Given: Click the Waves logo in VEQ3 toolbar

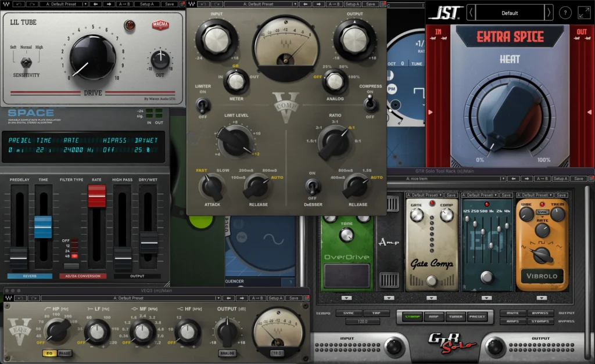Looking at the screenshot, I should pyautogui.click(x=8, y=298).
